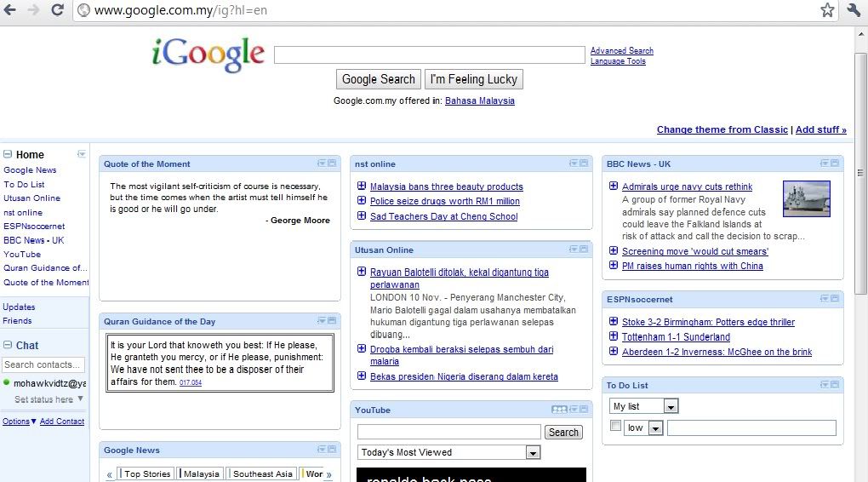The image size is (868, 482).
Task: Maximize the Google News gadget
Action: click(x=332, y=450)
